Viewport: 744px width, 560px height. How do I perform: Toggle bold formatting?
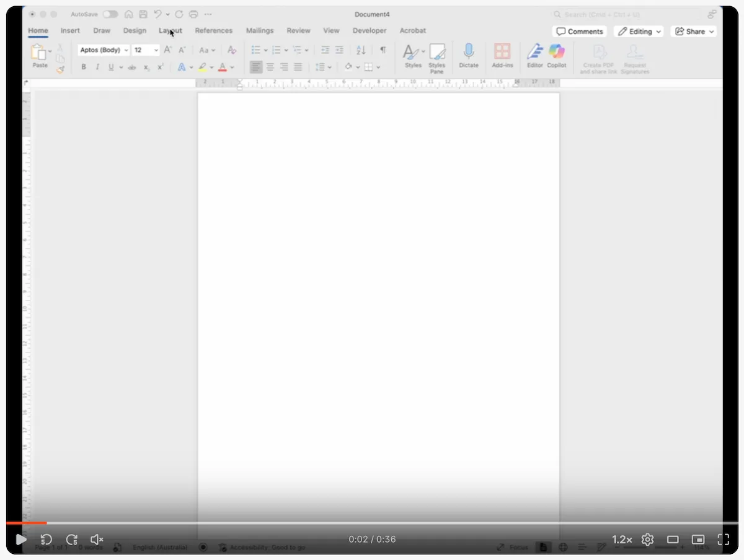[x=84, y=67]
